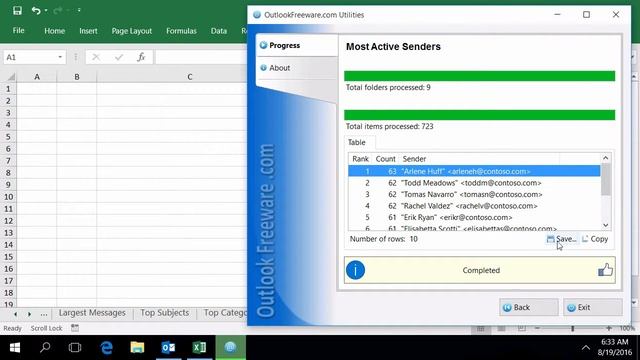
Task: Switch to Page Layout view icon in status bar
Action: [501, 328]
